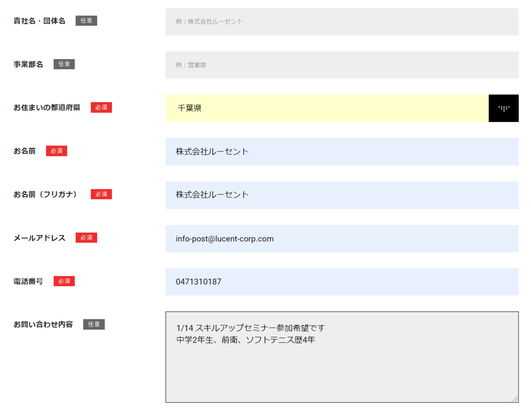Click the text line 1/14 スキルアップセミナー参加希望です
The width and height of the screenshot is (531, 420).
click(250, 328)
